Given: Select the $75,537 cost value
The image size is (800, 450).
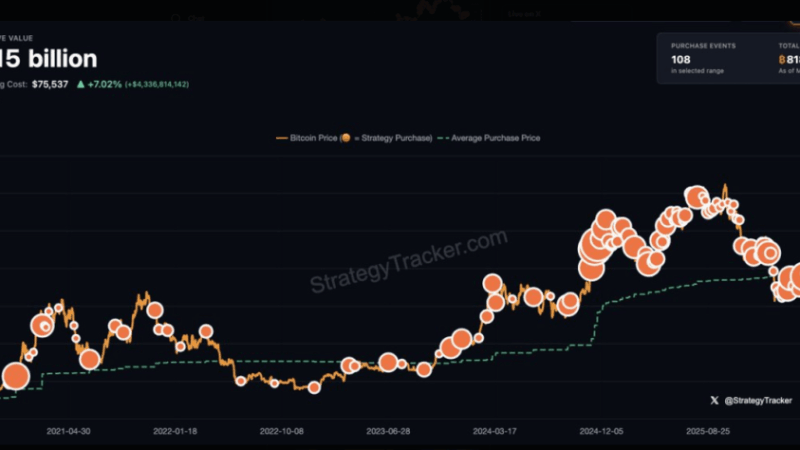Looking at the screenshot, I should pyautogui.click(x=50, y=84).
